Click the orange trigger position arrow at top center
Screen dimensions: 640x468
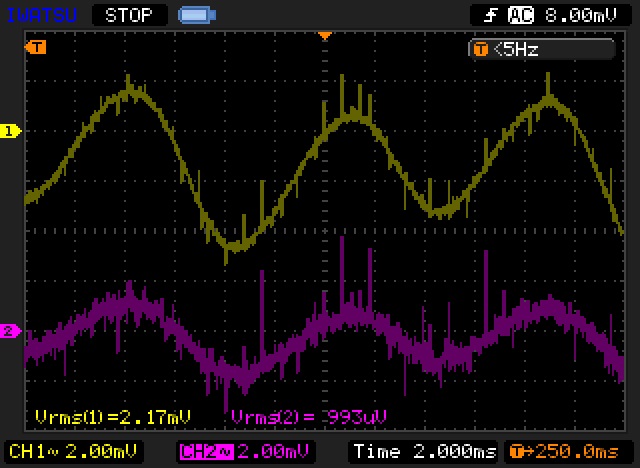pyautogui.click(x=325, y=36)
